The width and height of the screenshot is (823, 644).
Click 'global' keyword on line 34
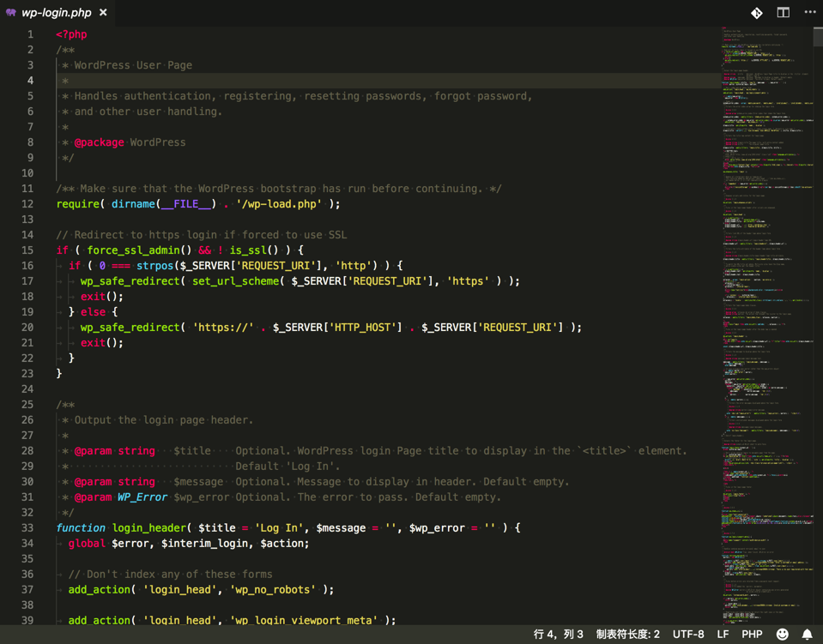pos(87,544)
